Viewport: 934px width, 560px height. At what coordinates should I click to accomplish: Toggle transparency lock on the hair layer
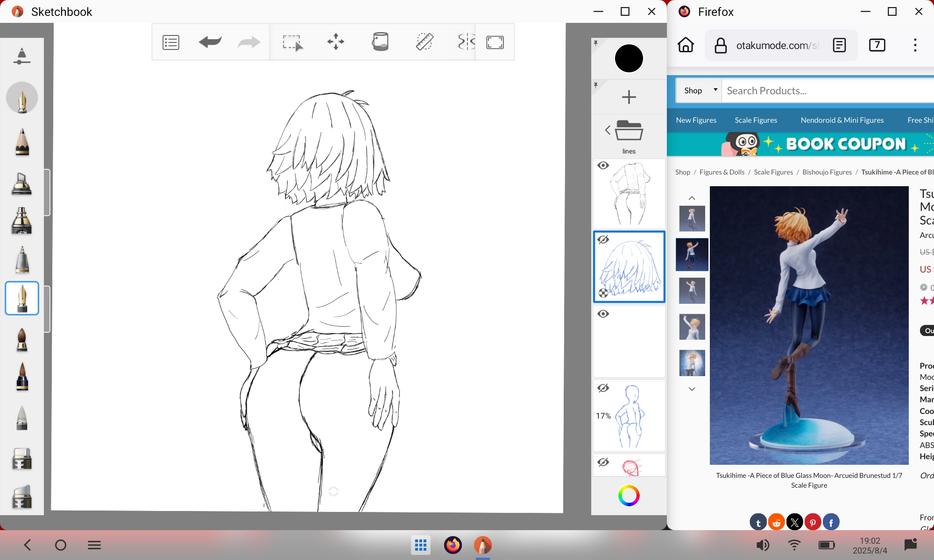pos(603,293)
